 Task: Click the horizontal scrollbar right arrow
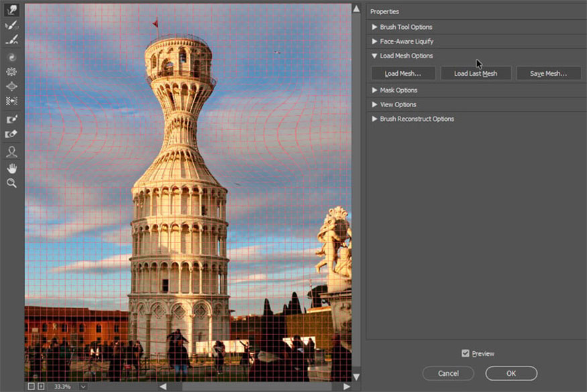coord(346,387)
